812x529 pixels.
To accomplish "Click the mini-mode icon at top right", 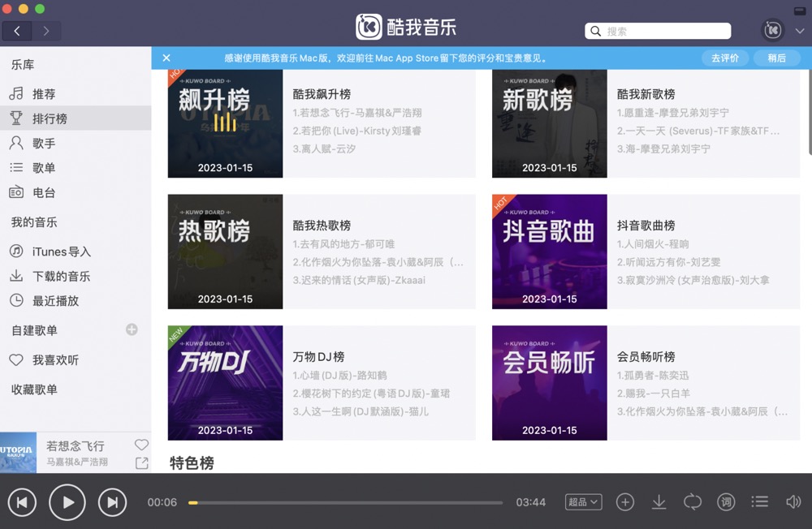I will click(799, 10).
